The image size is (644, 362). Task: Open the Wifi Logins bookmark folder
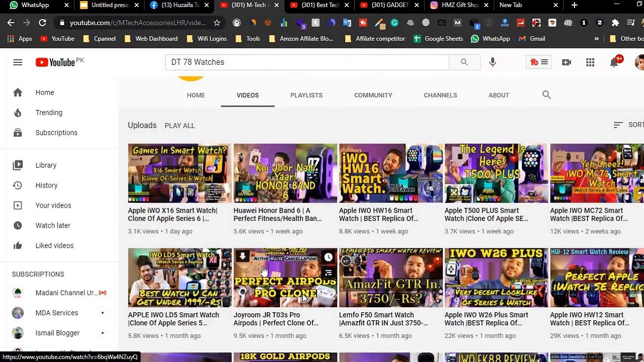[206, 39]
